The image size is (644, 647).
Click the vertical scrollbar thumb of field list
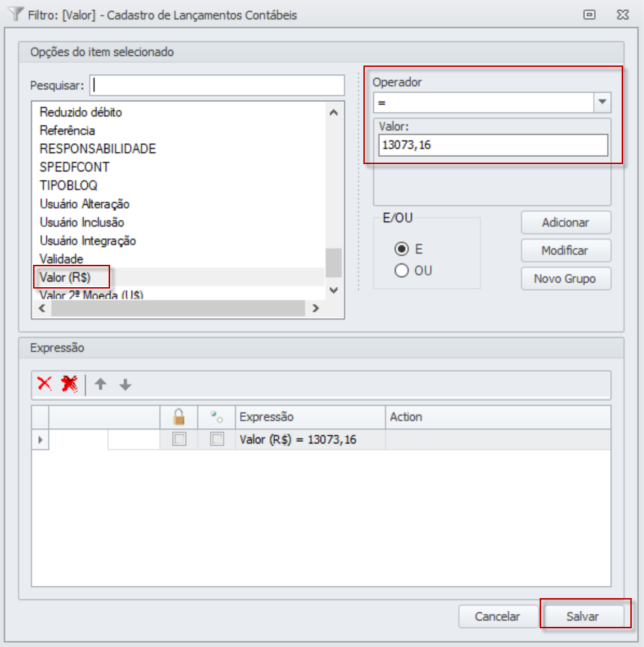(x=333, y=263)
